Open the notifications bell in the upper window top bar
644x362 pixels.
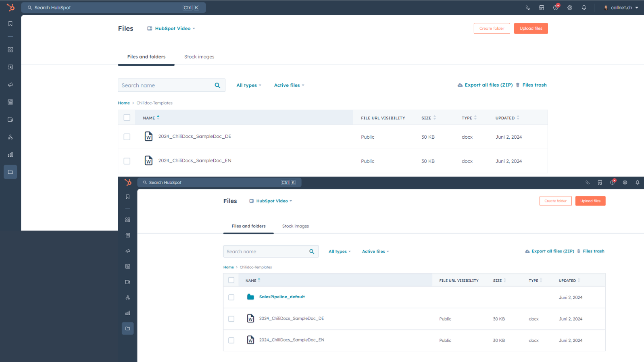point(584,8)
